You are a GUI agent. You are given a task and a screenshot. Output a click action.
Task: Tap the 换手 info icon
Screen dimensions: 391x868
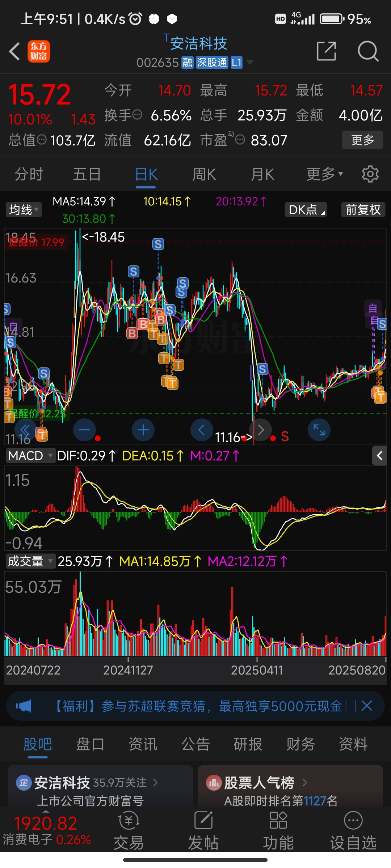[x=138, y=115]
